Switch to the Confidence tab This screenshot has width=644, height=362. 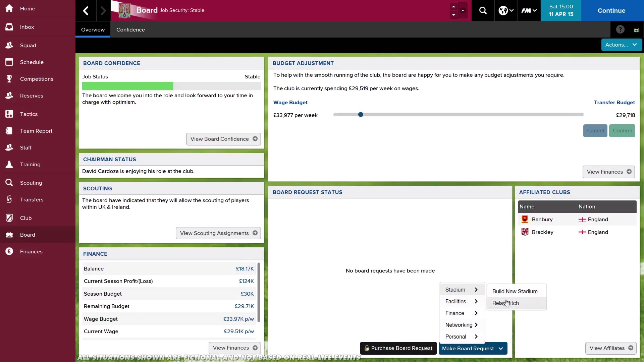(x=130, y=29)
